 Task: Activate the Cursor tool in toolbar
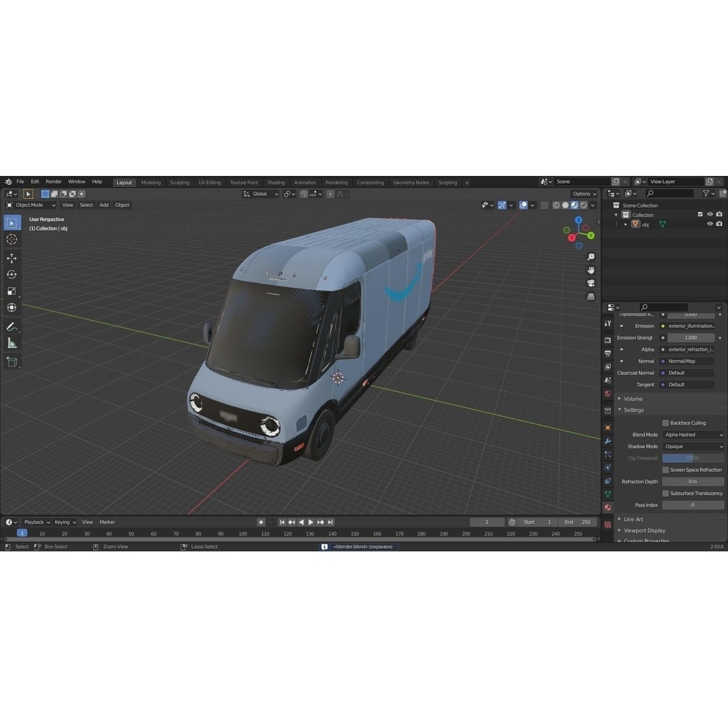pos(12,239)
